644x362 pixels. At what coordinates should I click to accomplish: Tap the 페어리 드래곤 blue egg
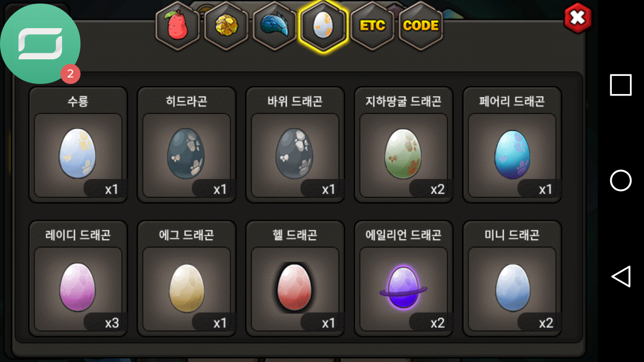click(512, 145)
